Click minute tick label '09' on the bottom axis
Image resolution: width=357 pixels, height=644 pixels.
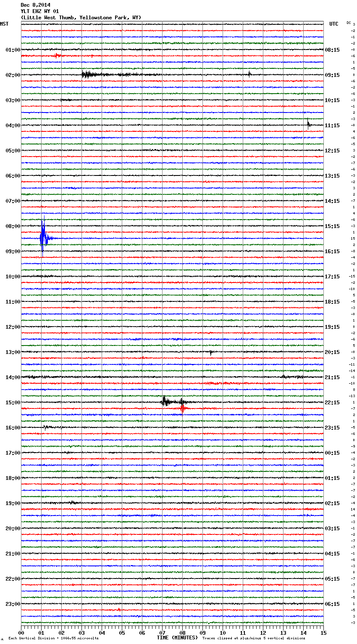202,633
